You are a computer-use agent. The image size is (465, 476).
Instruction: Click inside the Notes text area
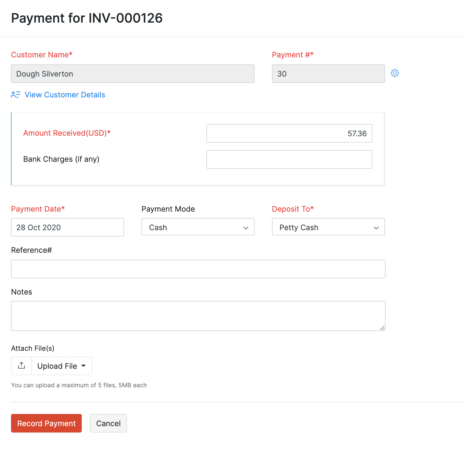198,316
